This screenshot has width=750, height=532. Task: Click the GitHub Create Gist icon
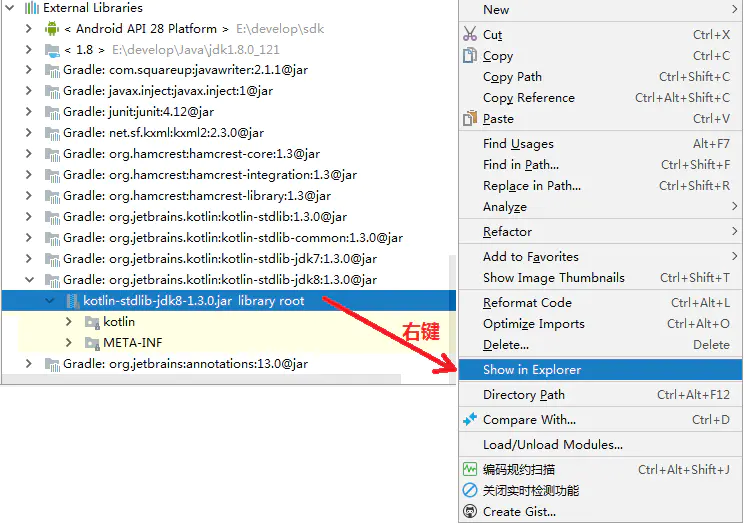pos(470,511)
